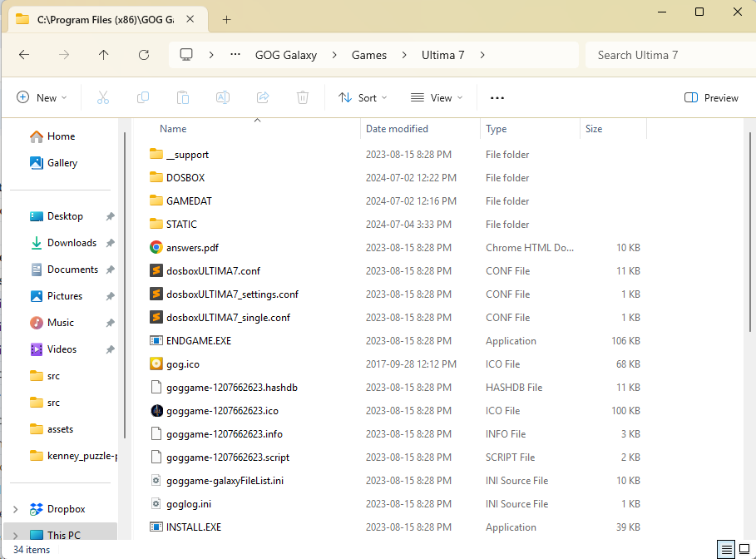Open the New item dropdown

click(x=42, y=98)
